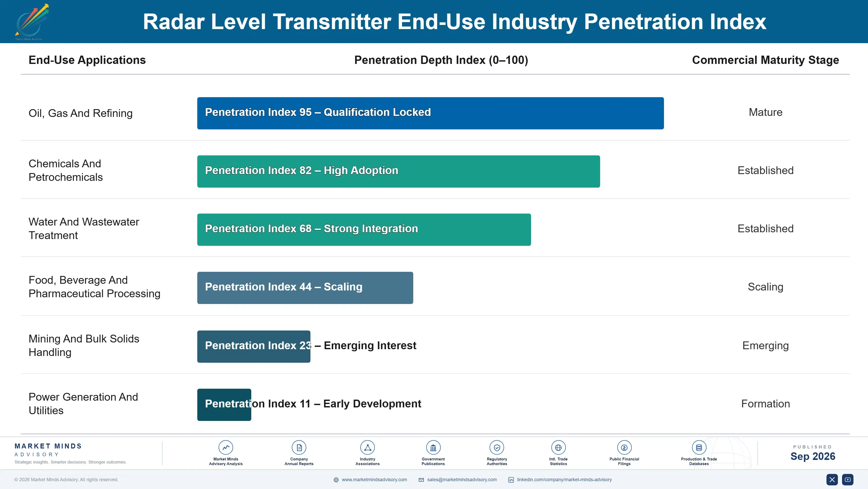Click 'Water And Wastewater Treatment' label
This screenshot has height=489, width=868.
pos(84,229)
